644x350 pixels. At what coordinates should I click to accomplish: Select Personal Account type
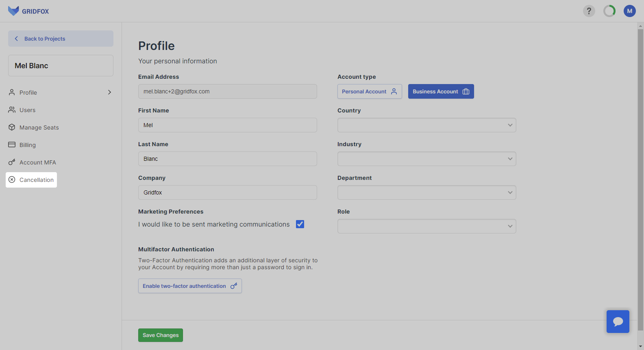click(370, 91)
